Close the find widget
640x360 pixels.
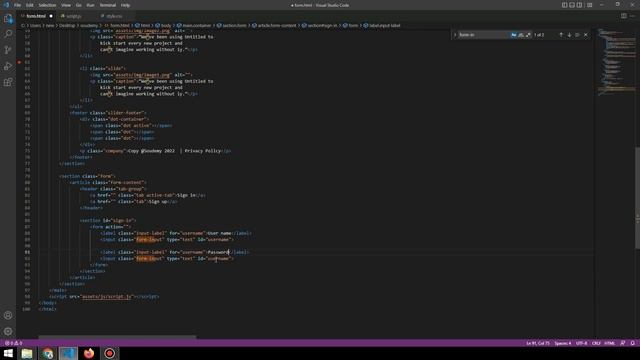click(586, 35)
